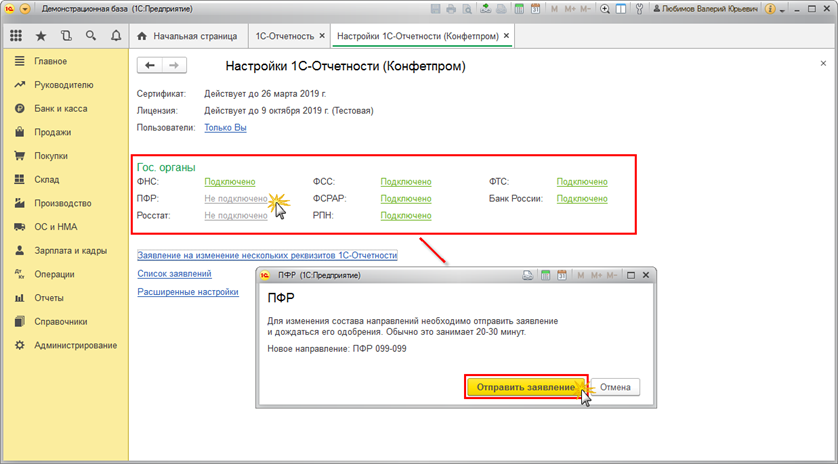Click the M+ button in main title bar
The height and width of the screenshot is (464, 838).
click(x=569, y=9)
